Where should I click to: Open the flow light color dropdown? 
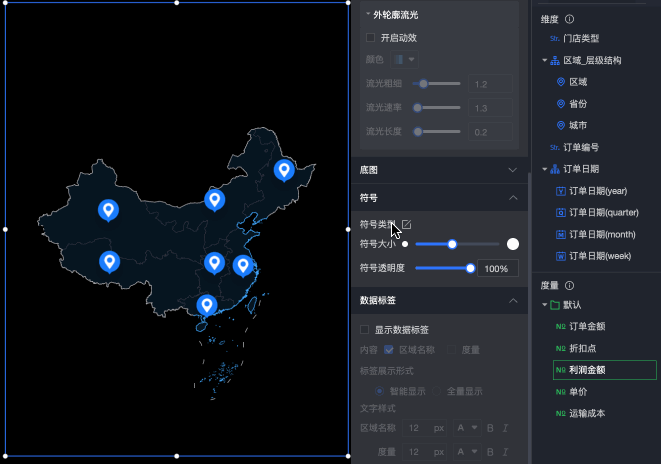[404, 59]
